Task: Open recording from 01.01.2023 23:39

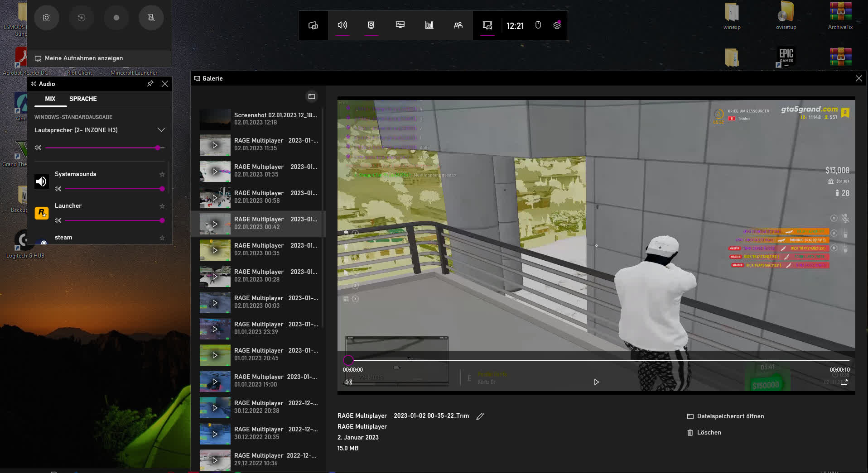Action: (259, 329)
